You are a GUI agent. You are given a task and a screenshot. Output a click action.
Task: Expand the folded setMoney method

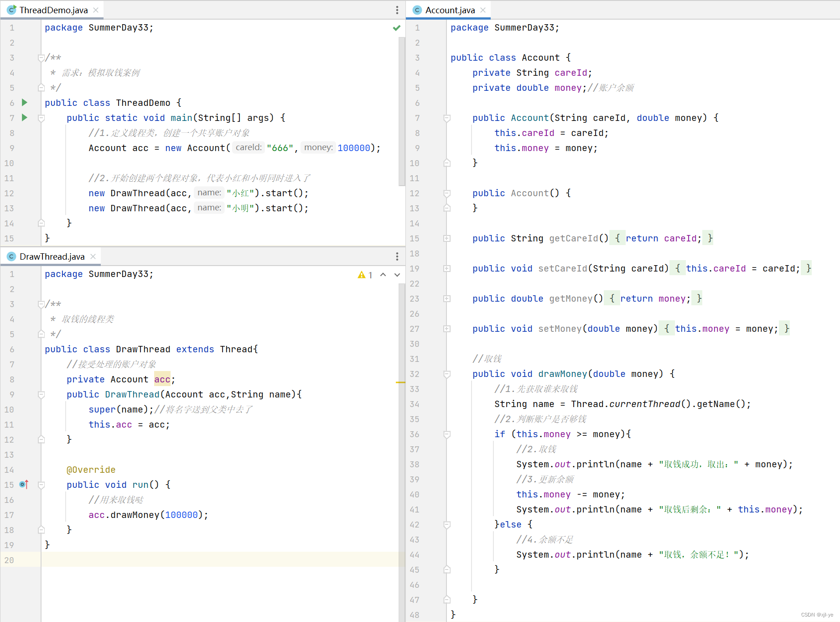point(447,329)
